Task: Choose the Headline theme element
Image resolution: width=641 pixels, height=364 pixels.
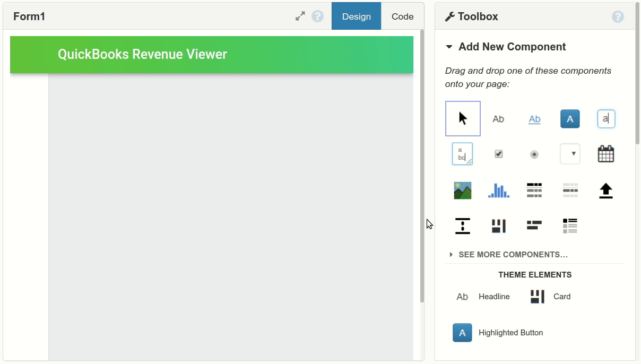Action: coord(483,297)
